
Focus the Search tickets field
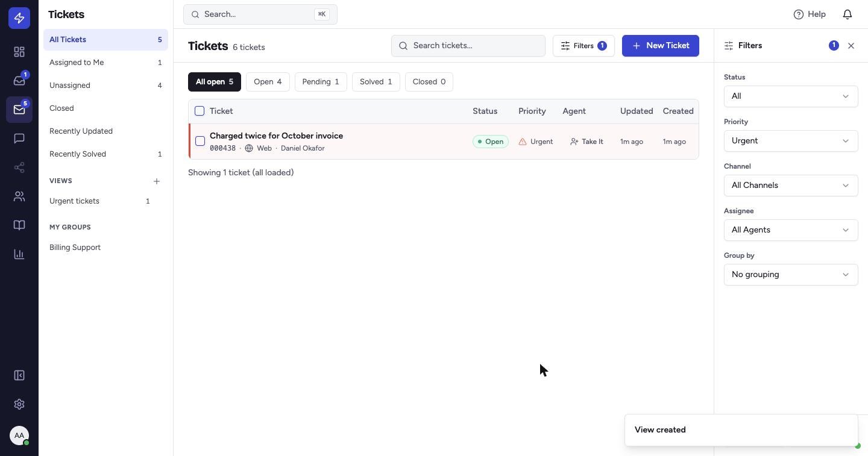[x=468, y=46]
